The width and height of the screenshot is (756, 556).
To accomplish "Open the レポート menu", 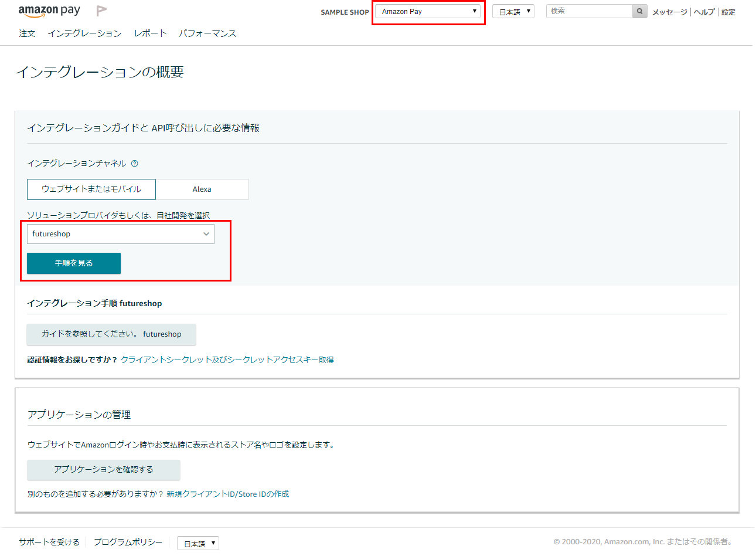I will (150, 33).
